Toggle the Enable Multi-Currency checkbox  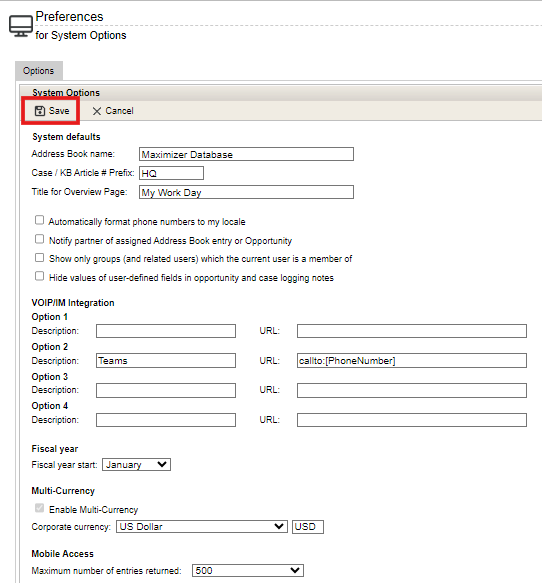[39, 508]
